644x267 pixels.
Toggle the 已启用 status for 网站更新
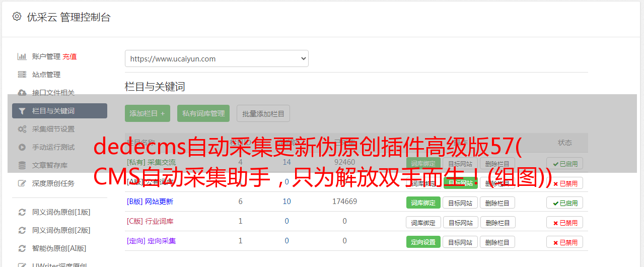point(565,203)
